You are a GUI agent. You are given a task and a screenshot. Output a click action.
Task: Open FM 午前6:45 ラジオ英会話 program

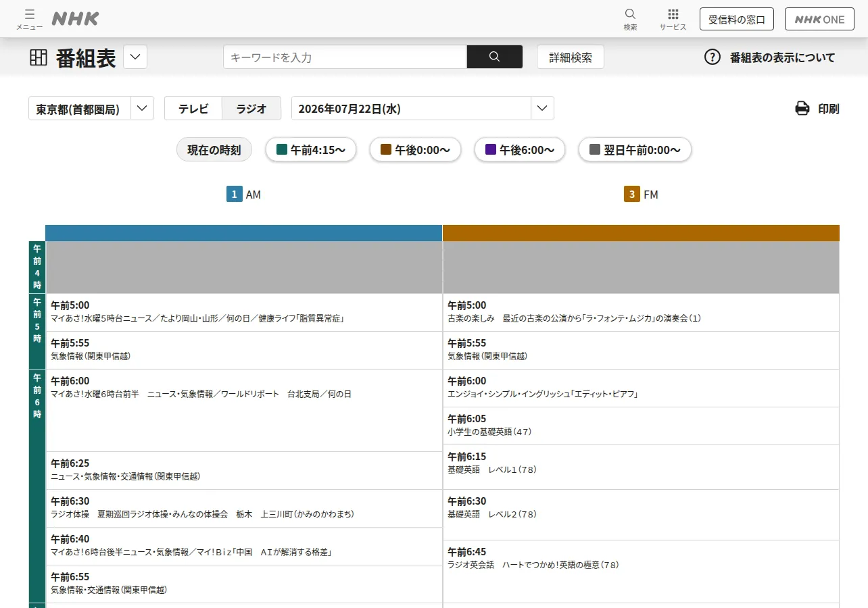pyautogui.click(x=641, y=572)
